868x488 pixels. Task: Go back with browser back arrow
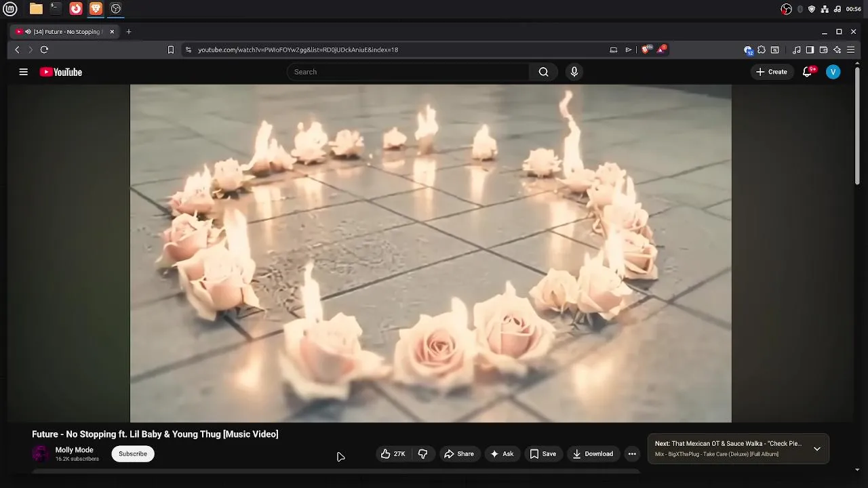[x=18, y=49]
